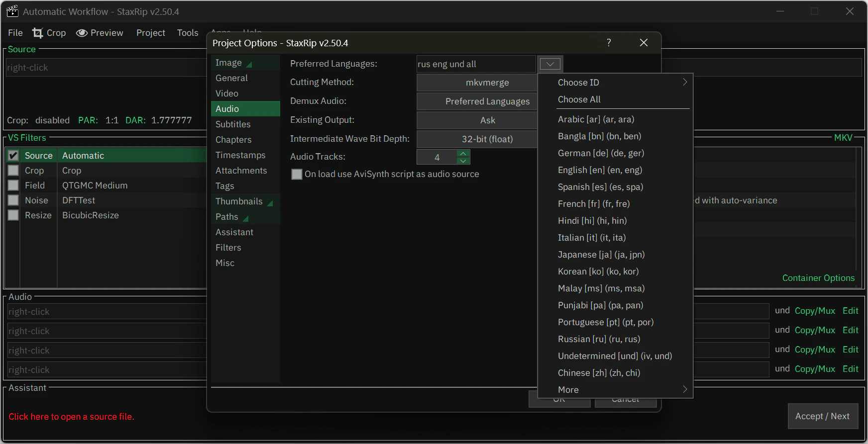Viewport: 868px width, 444px height.
Task: Click the help question mark in Project Options
Action: pyautogui.click(x=609, y=43)
